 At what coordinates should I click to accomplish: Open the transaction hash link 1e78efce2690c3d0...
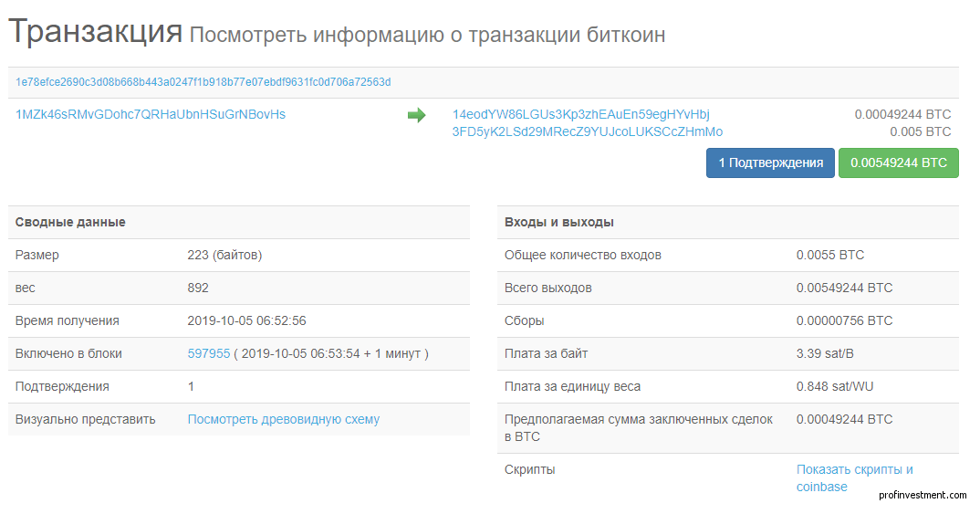pyautogui.click(x=203, y=82)
